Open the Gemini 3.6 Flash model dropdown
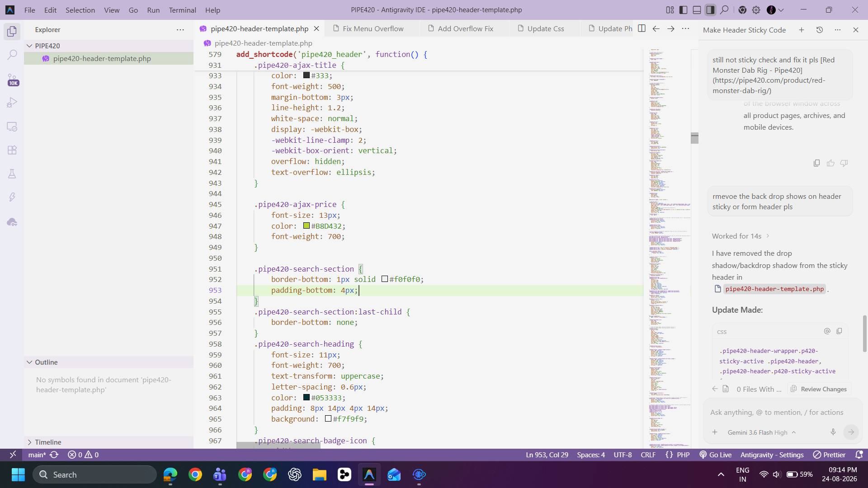868x488 pixels. pos(761,432)
